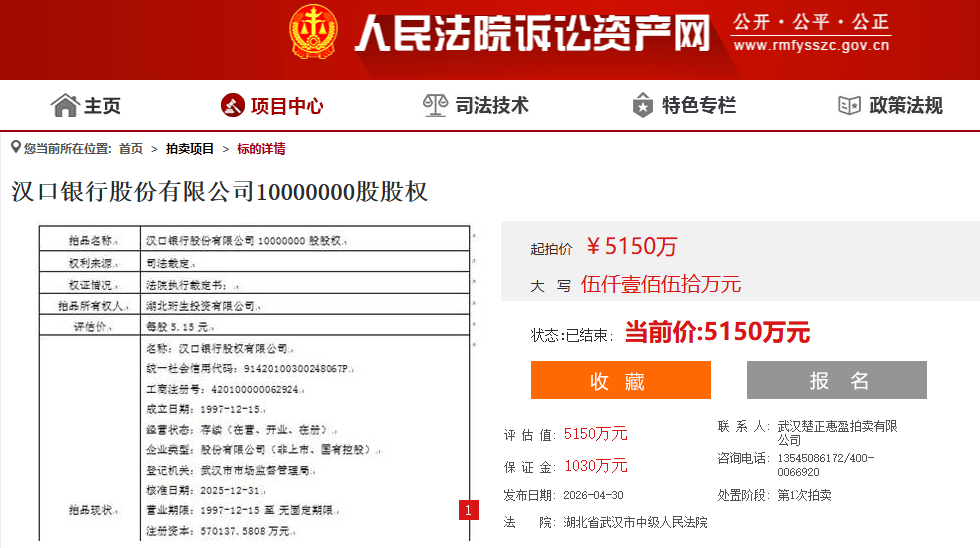Click the home icon beside 主页
Screen dimensions: 980x548
tap(65, 105)
